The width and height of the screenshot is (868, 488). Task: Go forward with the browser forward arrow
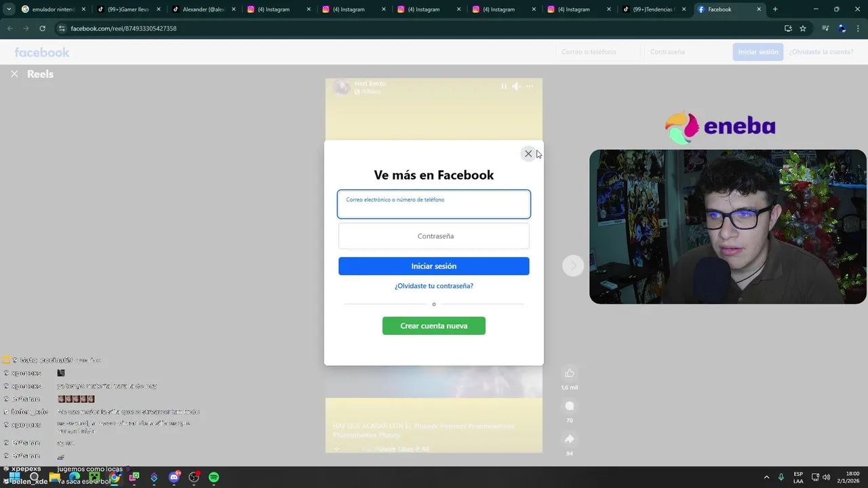pyautogui.click(x=26, y=28)
